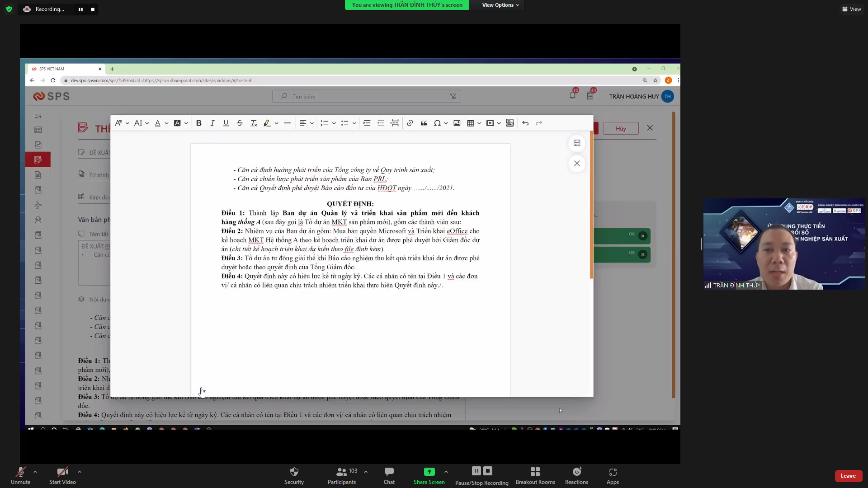Open font color dropdown
The image size is (868, 488).
[161, 123]
